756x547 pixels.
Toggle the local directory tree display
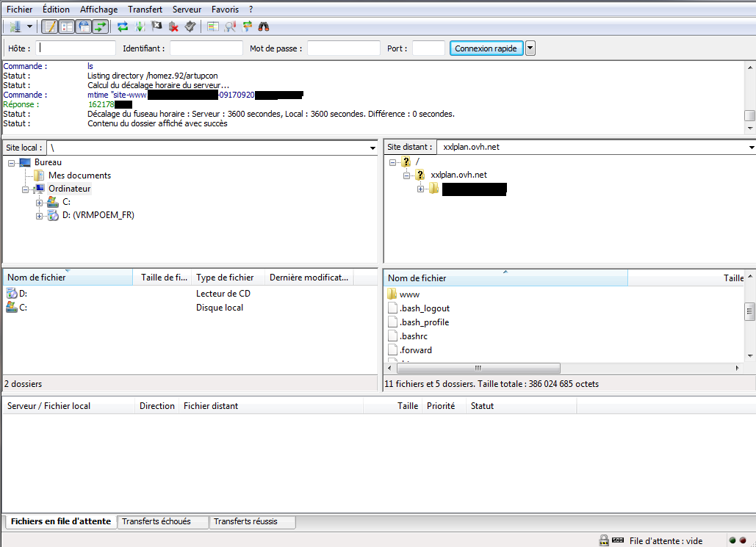(67, 26)
